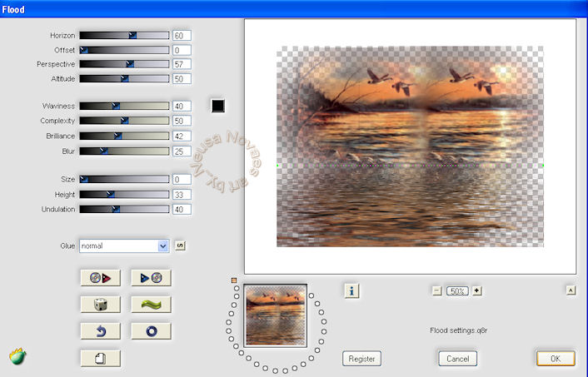Click the Undulation value field
Image resolution: width=588 pixels, height=377 pixels.
tap(182, 209)
